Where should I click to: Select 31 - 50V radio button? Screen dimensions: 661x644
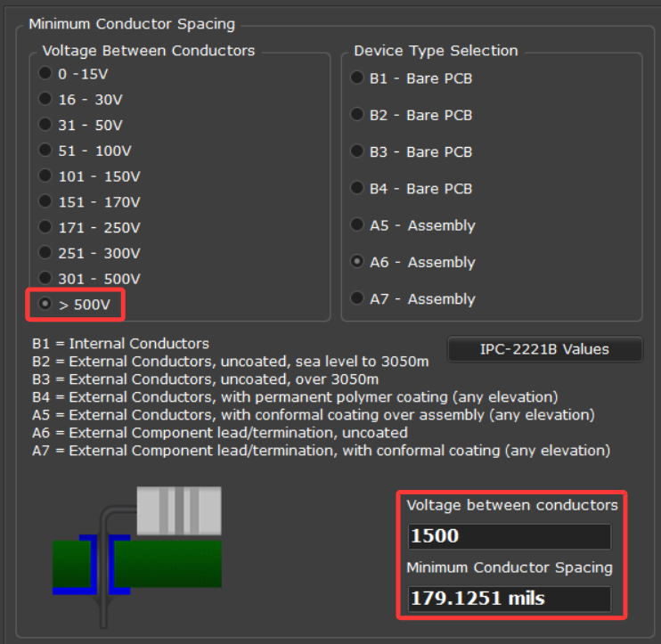[80, 126]
